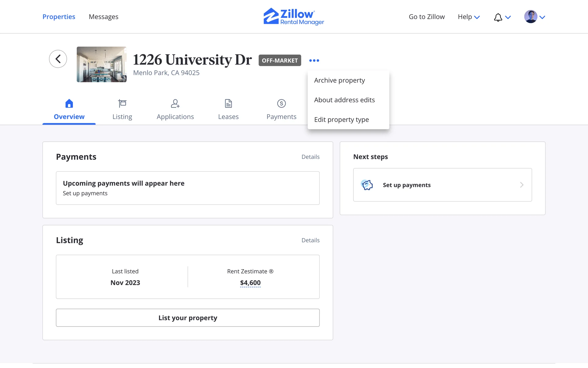Click the Applications person-plus icon

[175, 104]
